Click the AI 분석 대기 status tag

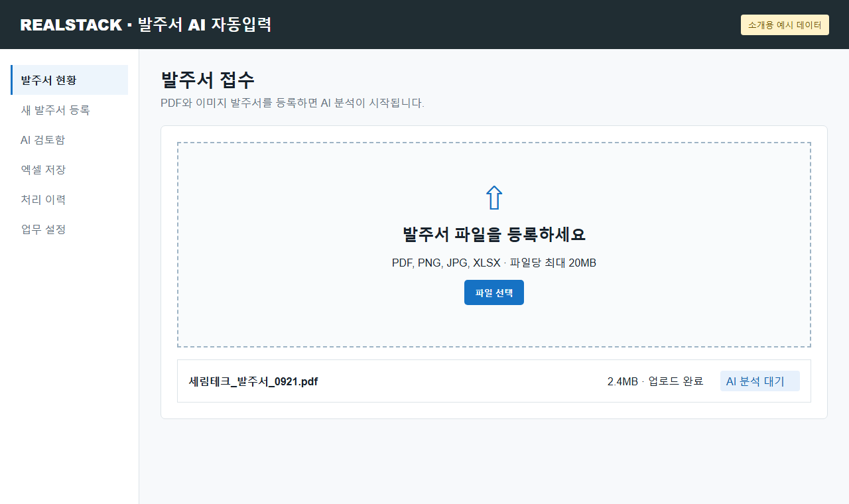click(760, 381)
